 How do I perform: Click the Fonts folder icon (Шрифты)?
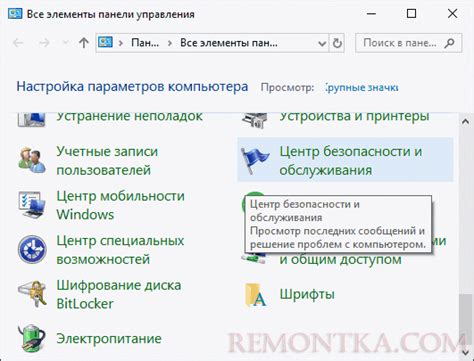[256, 295]
